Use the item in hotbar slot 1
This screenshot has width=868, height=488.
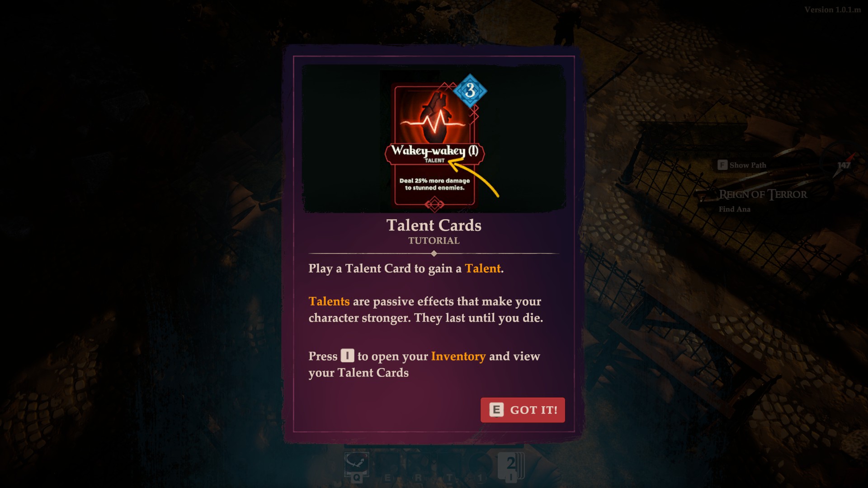(480, 468)
